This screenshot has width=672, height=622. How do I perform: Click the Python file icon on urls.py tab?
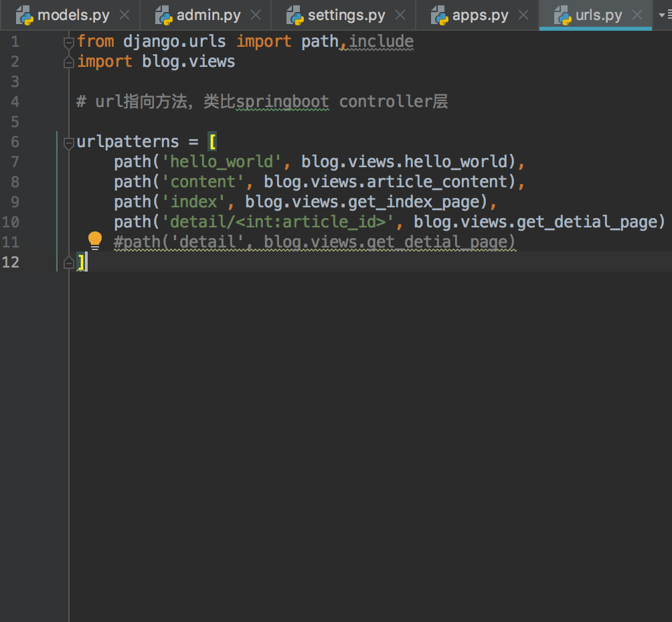point(563,15)
